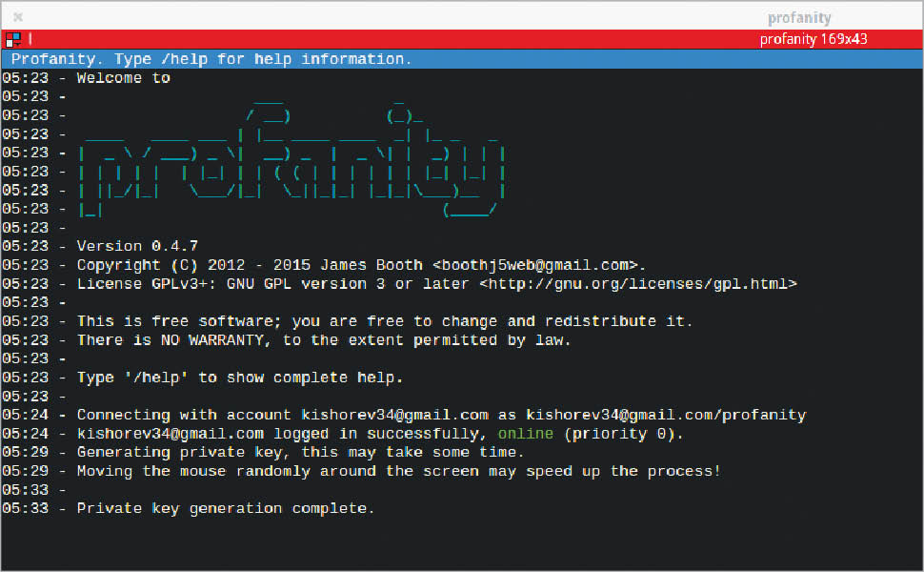Click 'kishorev34@gmail.com/profanity' resource text
Viewport: 924px width, 572px height.
666,415
